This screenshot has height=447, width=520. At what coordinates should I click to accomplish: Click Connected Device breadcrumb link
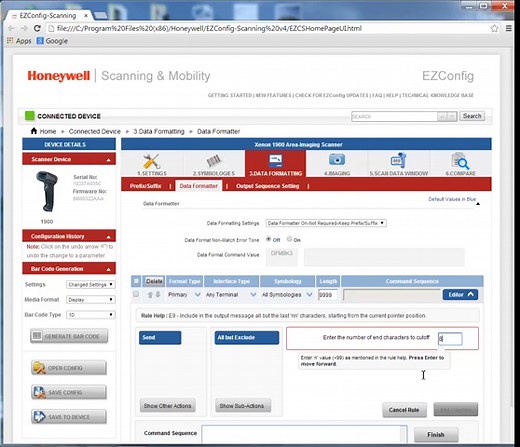point(95,131)
